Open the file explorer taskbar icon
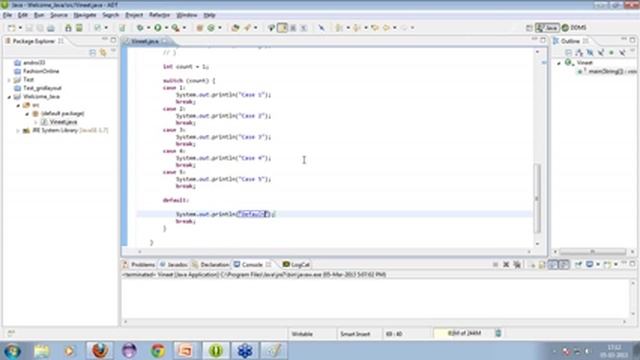Screen dimensions: 640x360 41,350
